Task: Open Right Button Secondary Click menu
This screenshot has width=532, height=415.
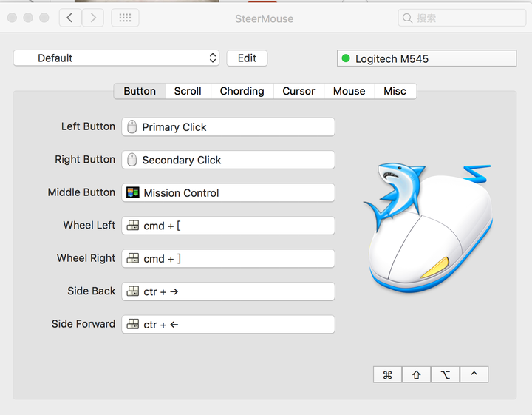Action: click(228, 160)
